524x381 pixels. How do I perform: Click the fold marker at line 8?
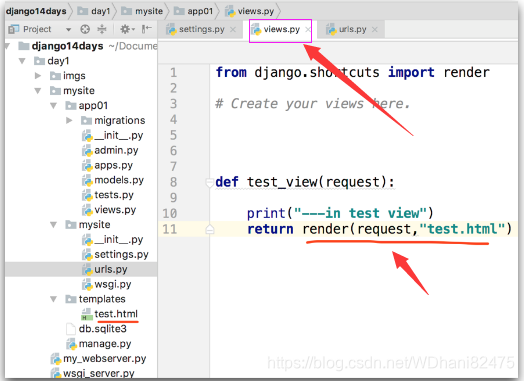coord(210,182)
